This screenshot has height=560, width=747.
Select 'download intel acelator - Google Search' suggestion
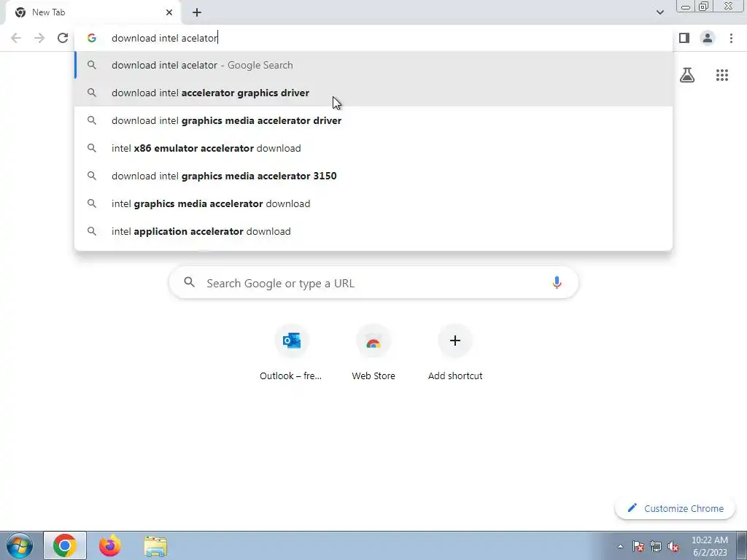373,65
